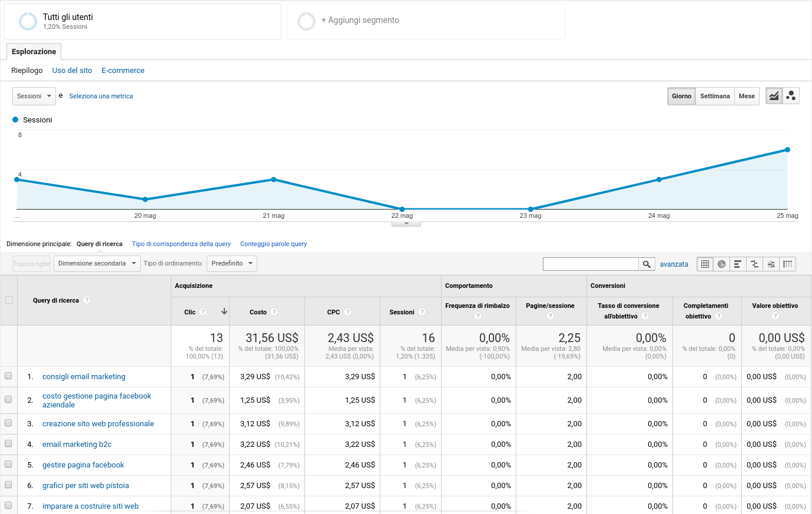
Task: Click inside the table search field
Action: coord(591,264)
